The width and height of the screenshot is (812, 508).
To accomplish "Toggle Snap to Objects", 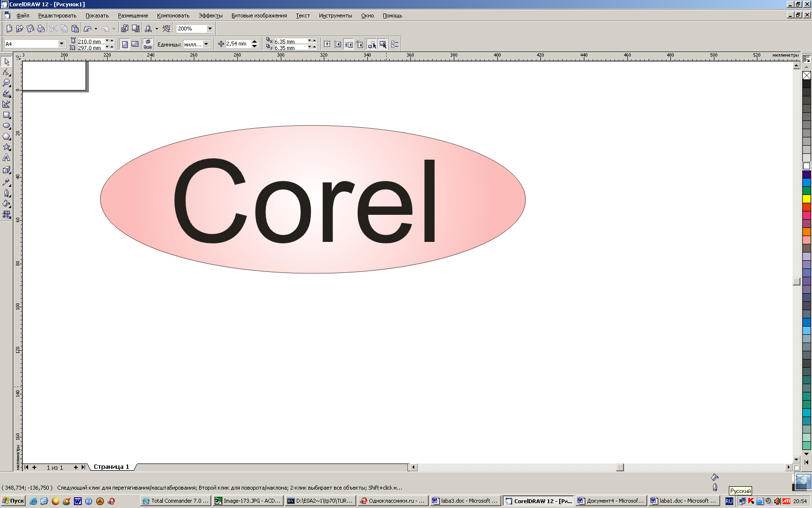I will (x=349, y=44).
